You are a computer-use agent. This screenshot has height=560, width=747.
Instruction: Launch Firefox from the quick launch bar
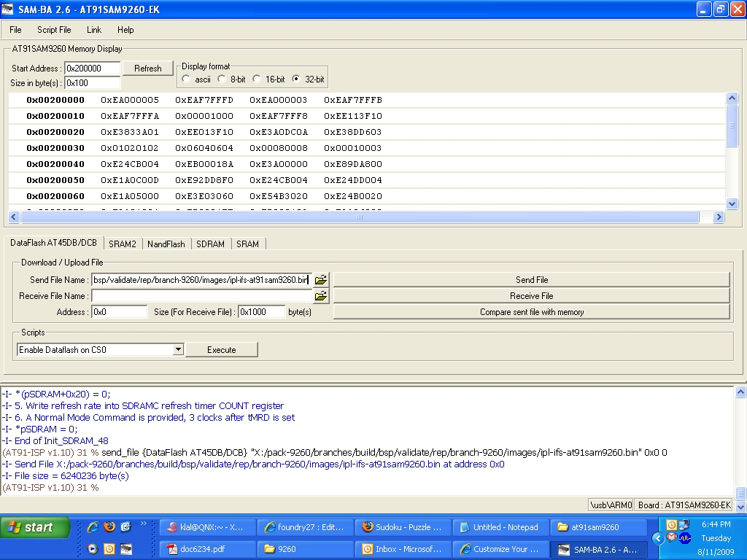pos(109,526)
